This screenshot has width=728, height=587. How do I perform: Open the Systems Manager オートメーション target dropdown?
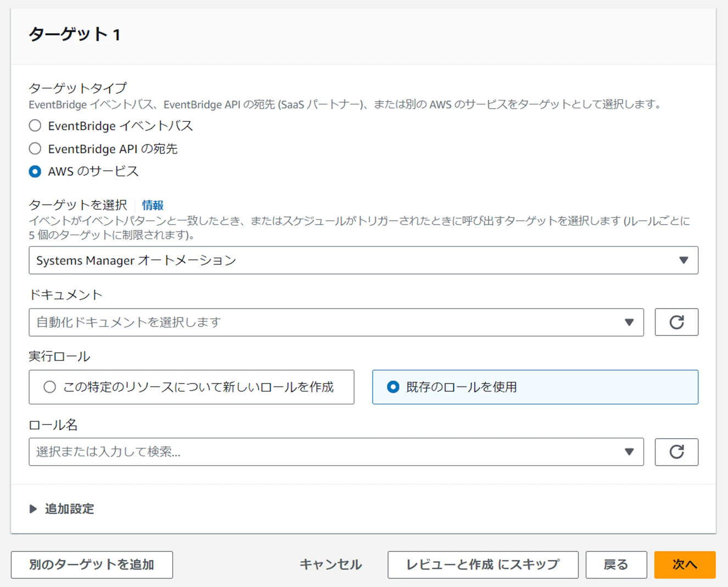[363, 260]
